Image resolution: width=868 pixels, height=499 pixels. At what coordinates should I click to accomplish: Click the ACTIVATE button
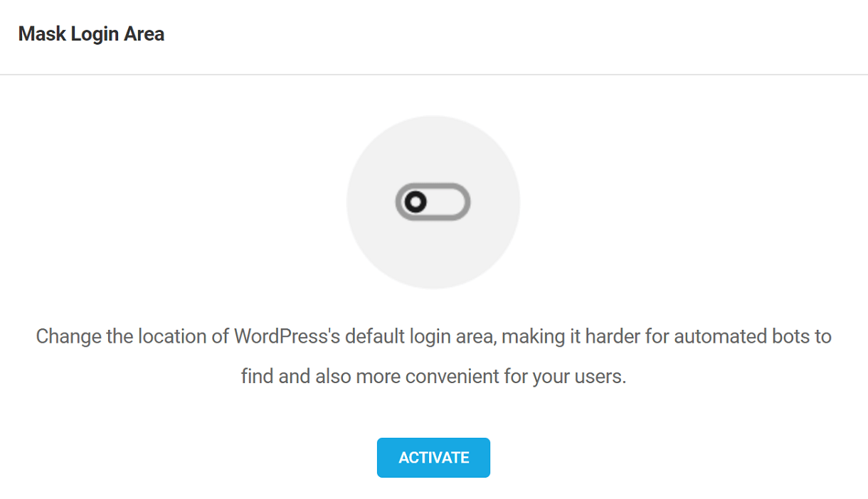pyautogui.click(x=433, y=458)
